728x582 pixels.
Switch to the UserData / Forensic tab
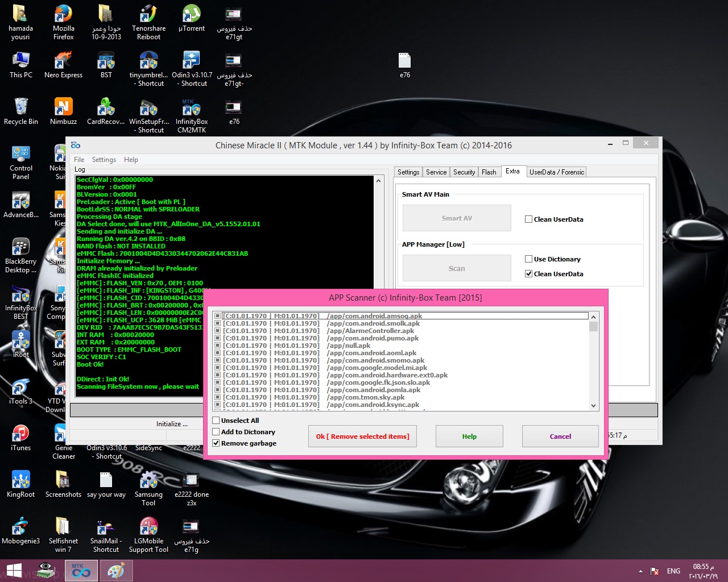tap(557, 172)
